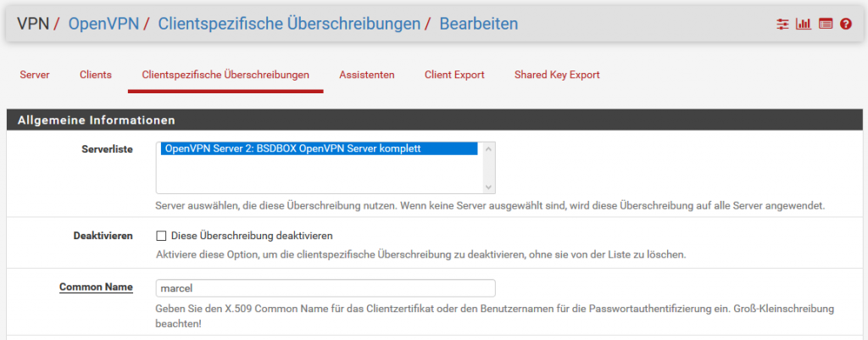Select OpenVPN Server 2 in Serverliste
This screenshot has width=868, height=340.
[319, 149]
